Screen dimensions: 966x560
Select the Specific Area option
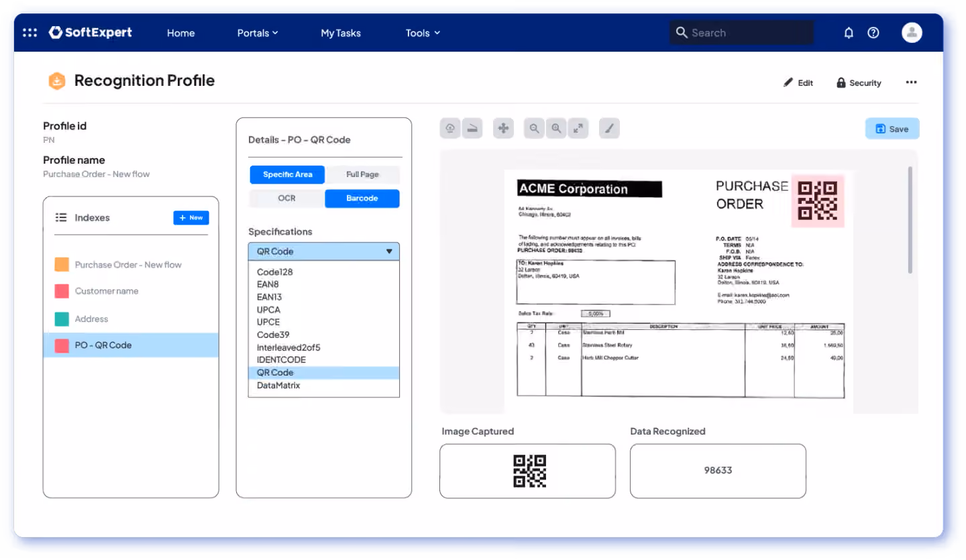point(287,174)
